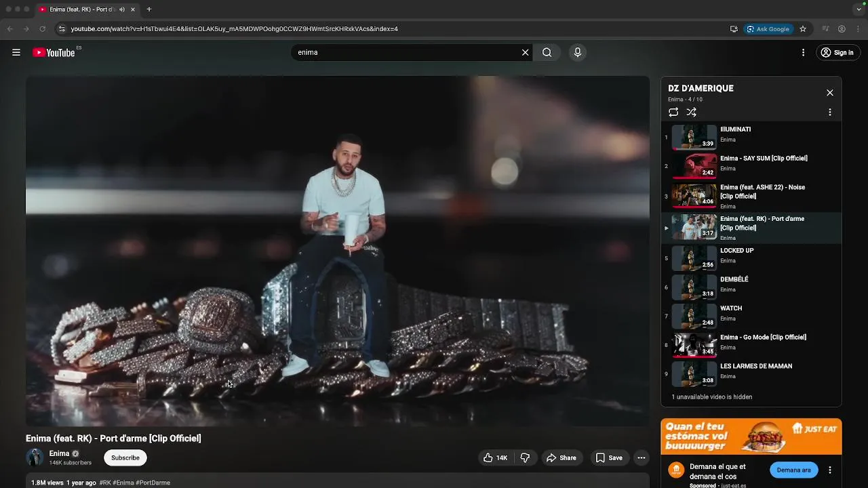
Task: Click the Just Eat burger ad banner
Action: (x=751, y=436)
